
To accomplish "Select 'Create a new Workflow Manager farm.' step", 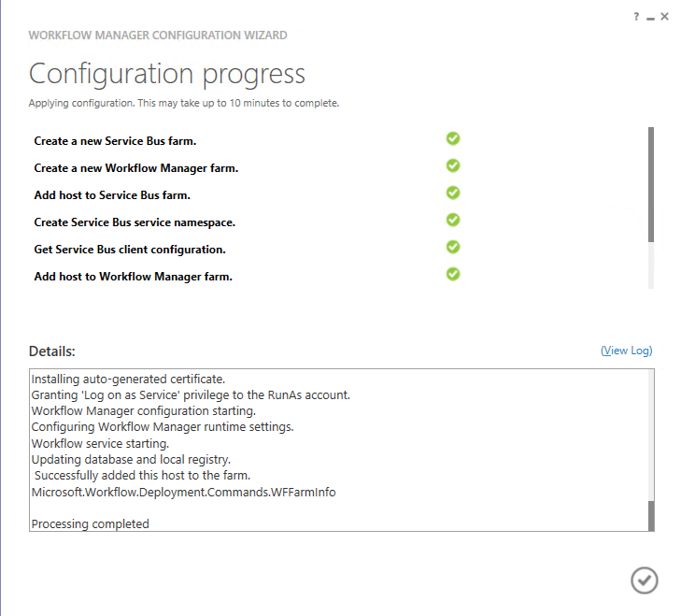I will pos(136,168).
